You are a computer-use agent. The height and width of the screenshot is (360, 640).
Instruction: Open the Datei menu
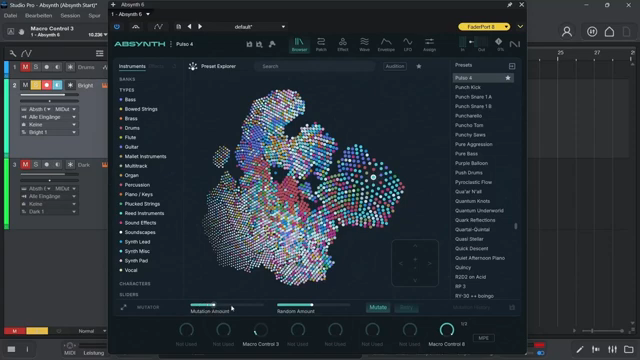pos(11,16)
